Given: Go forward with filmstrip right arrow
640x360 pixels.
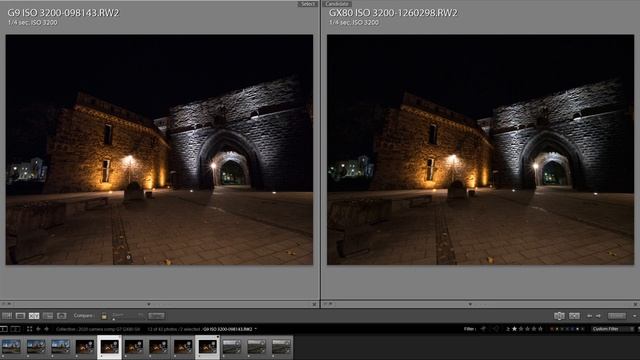Looking at the screenshot, I should [x=47, y=329].
